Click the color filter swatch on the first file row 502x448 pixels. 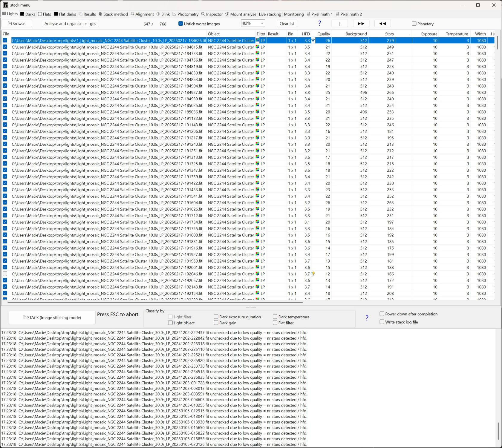257,40
